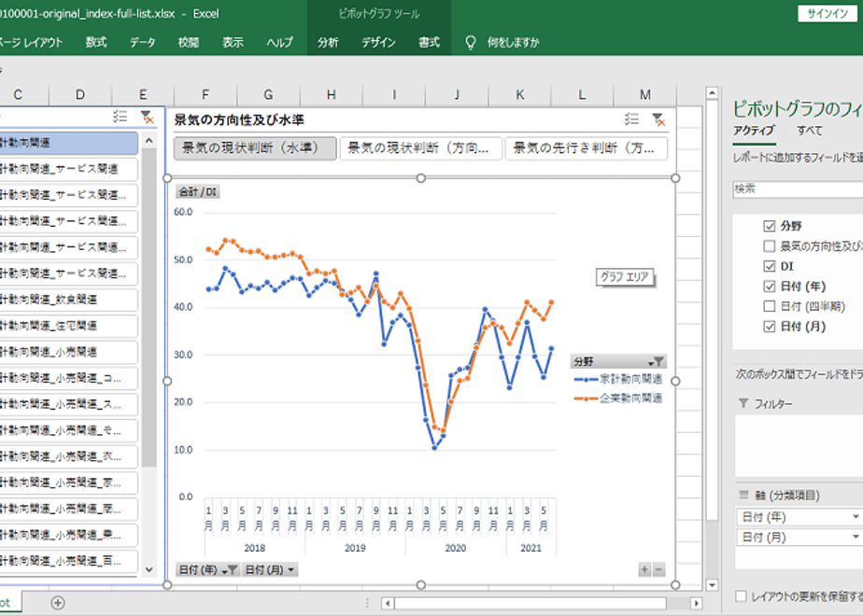
Task: Uncheck the 分野 field checkbox
Action: (x=769, y=226)
